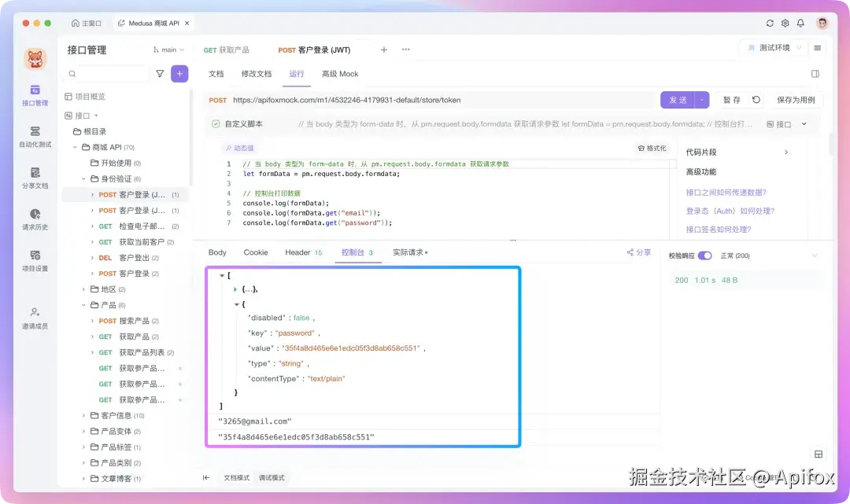Click the layout grid icon at bottom right
The width and height of the screenshot is (850, 504).
[x=819, y=454]
